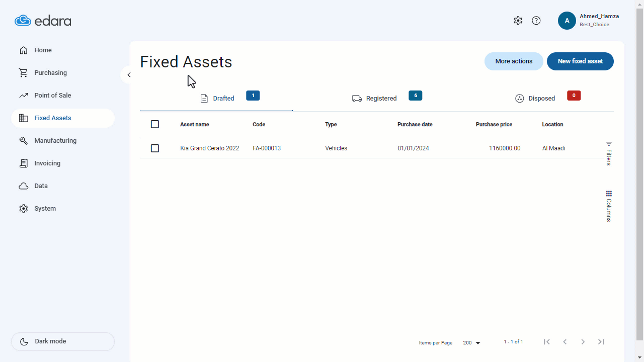Image resolution: width=644 pixels, height=362 pixels.
Task: Open the Items per Page dropdown
Action: (472, 342)
